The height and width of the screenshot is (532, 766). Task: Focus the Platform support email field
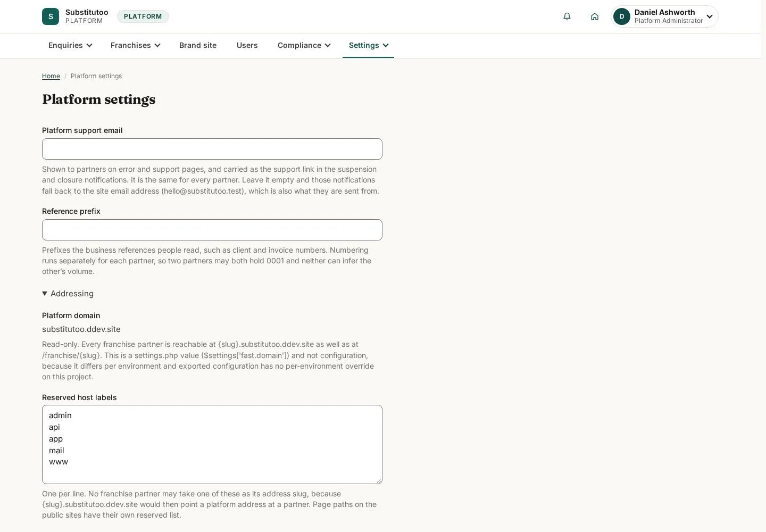[x=212, y=149]
